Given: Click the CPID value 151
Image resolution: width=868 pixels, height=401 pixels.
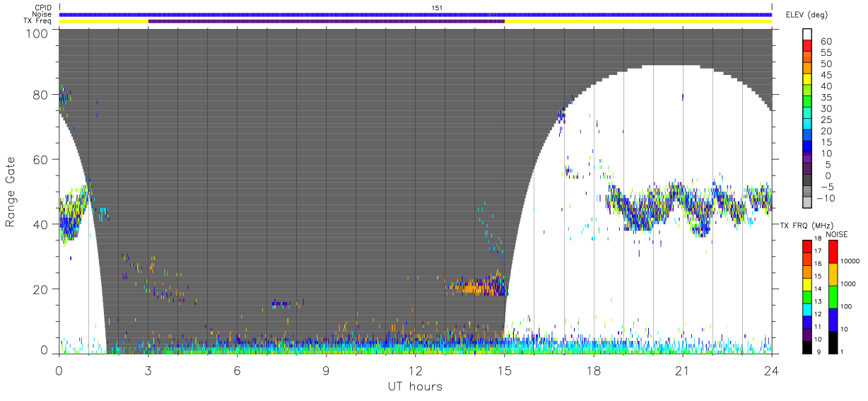Looking at the screenshot, I should pos(438,8).
